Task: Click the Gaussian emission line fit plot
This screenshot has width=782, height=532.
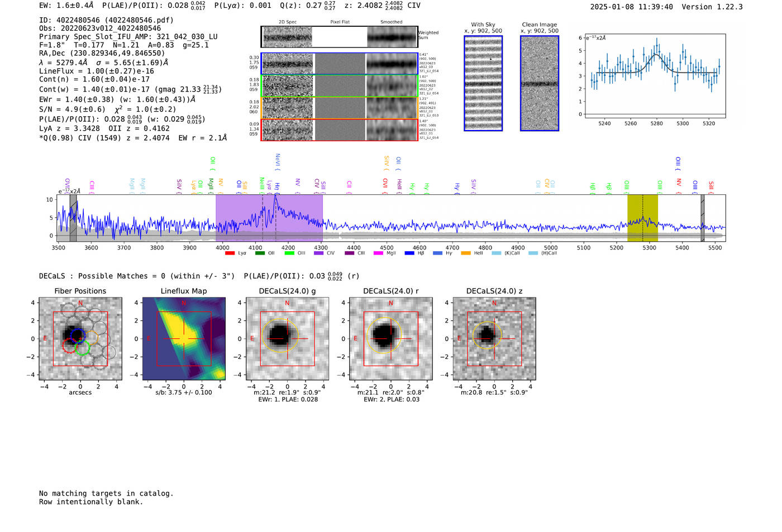Action: pos(656,76)
